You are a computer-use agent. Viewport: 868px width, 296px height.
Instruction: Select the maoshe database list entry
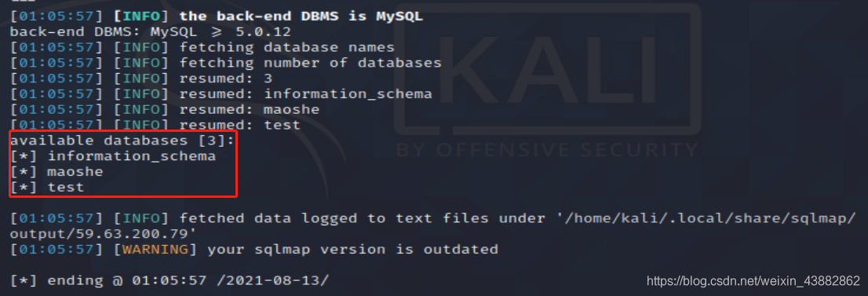(x=57, y=171)
